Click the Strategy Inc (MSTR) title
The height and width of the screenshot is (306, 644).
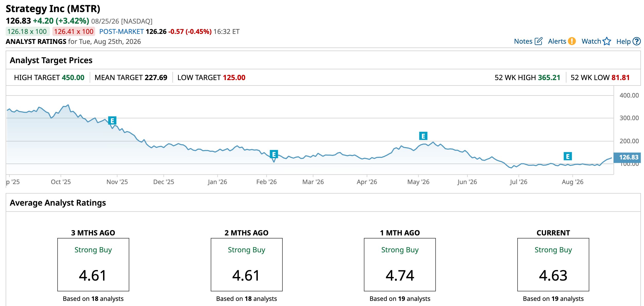coord(53,9)
